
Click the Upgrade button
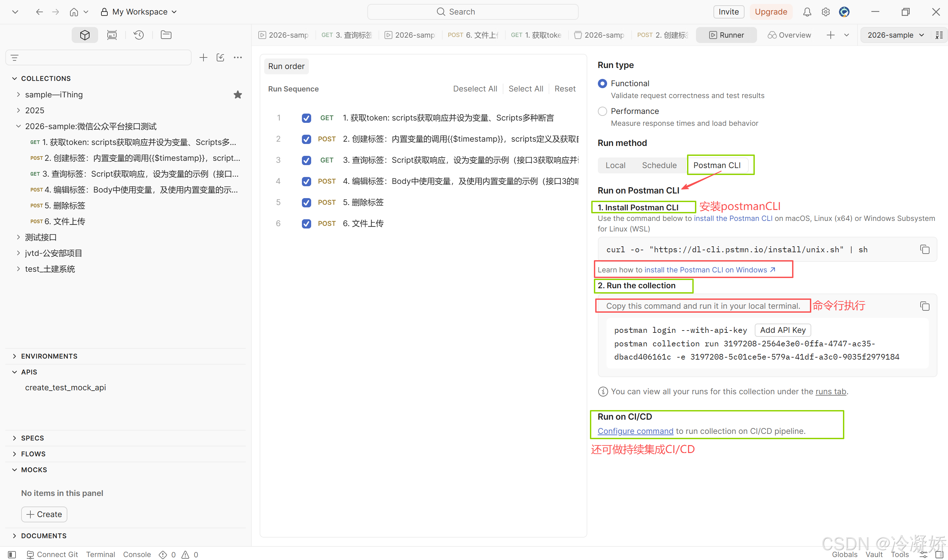click(x=771, y=12)
